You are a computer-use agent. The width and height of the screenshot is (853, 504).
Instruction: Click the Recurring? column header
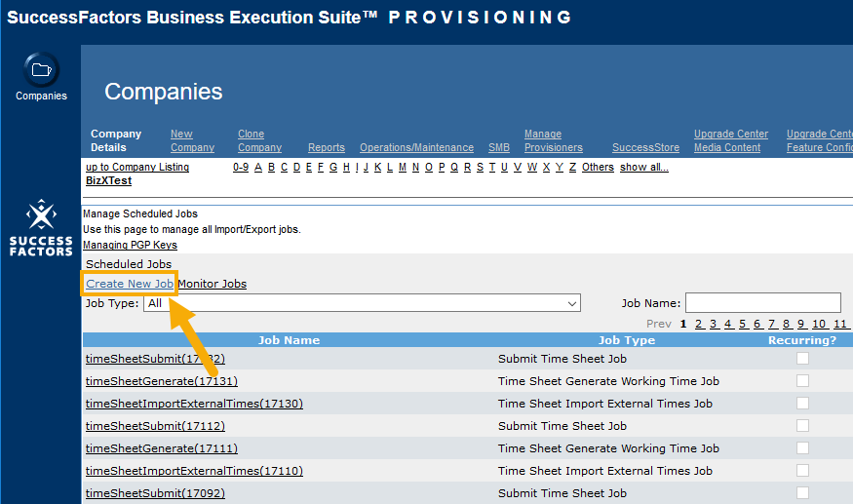click(x=802, y=340)
